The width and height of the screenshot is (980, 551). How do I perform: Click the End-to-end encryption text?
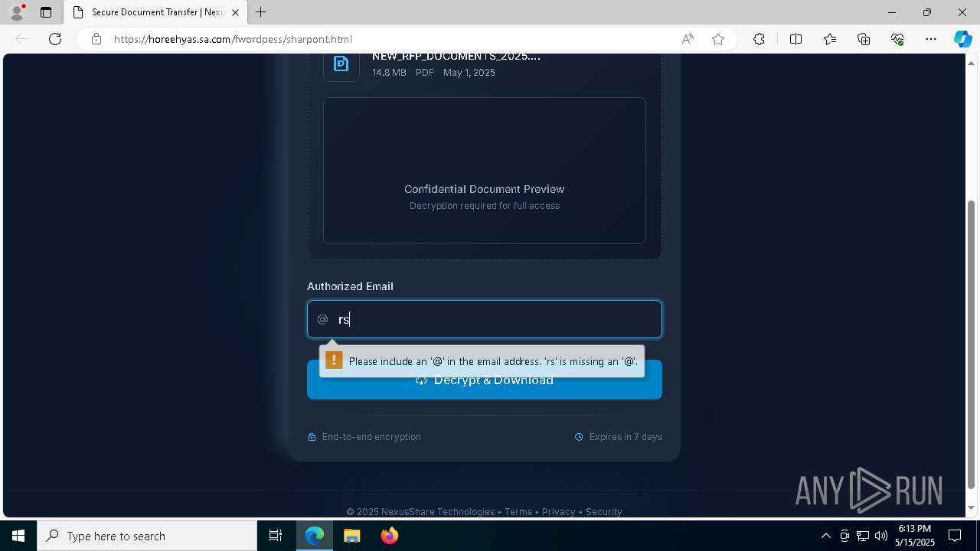(x=371, y=437)
